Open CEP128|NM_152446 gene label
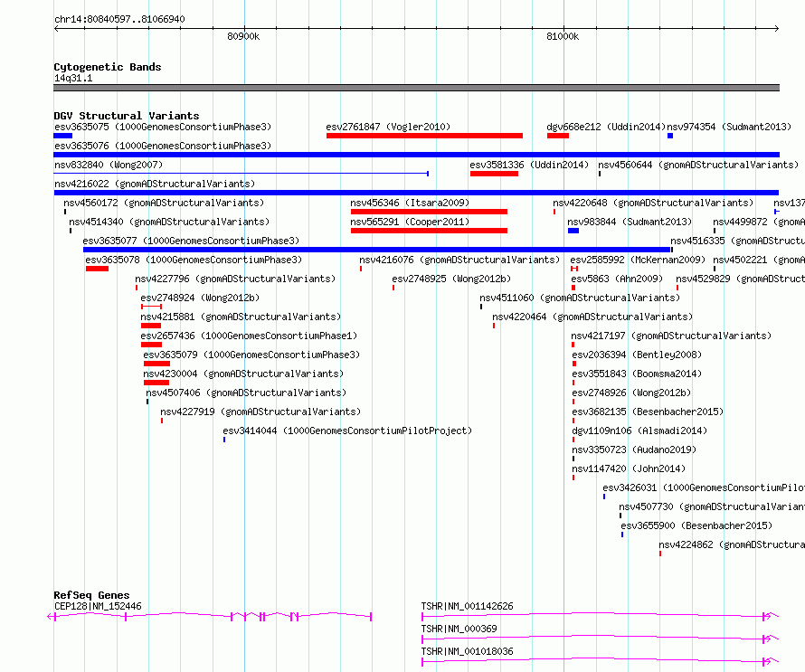This screenshot has height=672, width=805. click(98, 606)
